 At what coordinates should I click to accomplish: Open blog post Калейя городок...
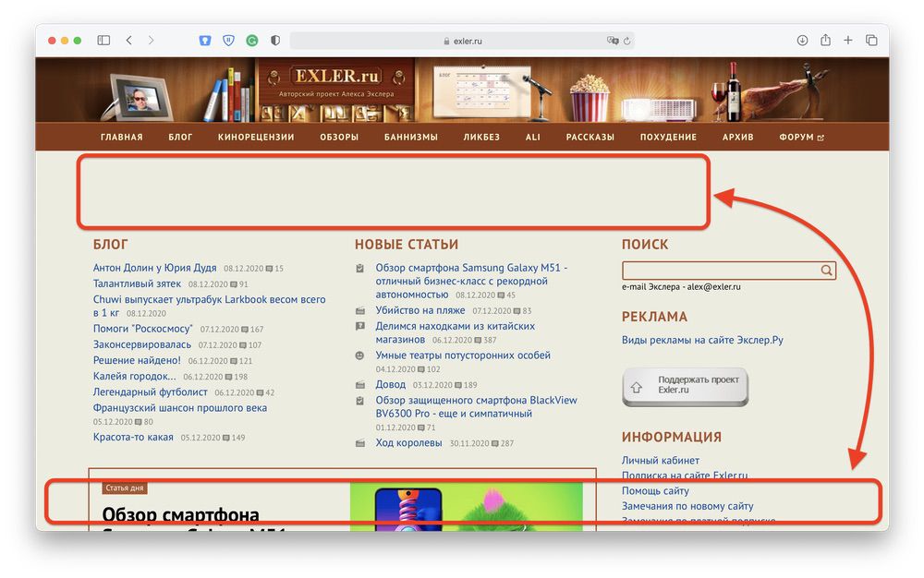pyautogui.click(x=134, y=376)
